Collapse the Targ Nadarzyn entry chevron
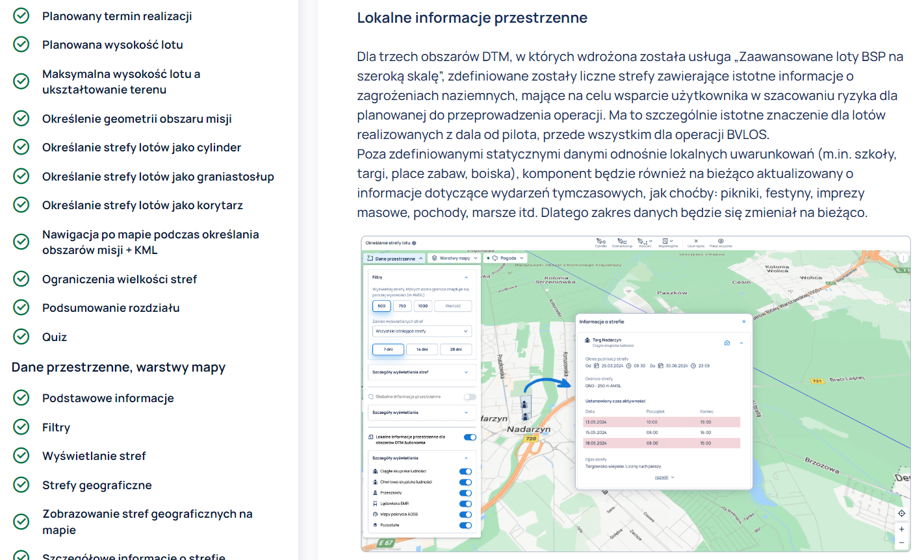The width and height of the screenshot is (924, 560). [741, 343]
